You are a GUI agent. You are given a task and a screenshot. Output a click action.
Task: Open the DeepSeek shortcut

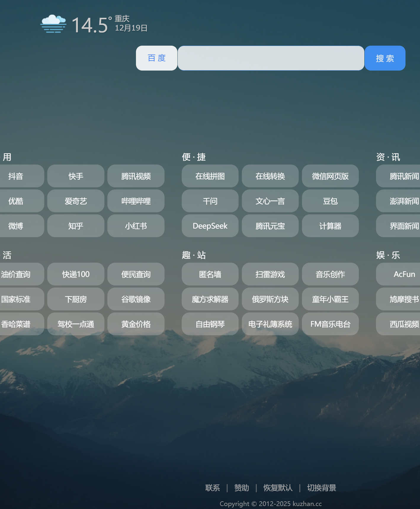[210, 226]
